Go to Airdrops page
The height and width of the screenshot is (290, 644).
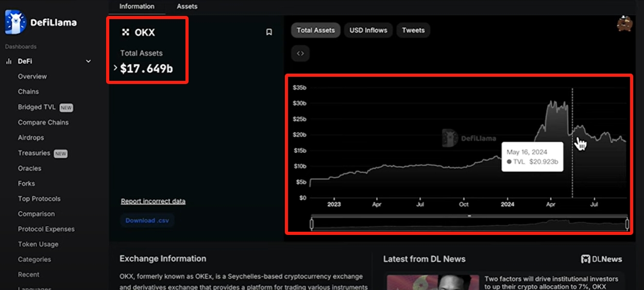[31, 138]
